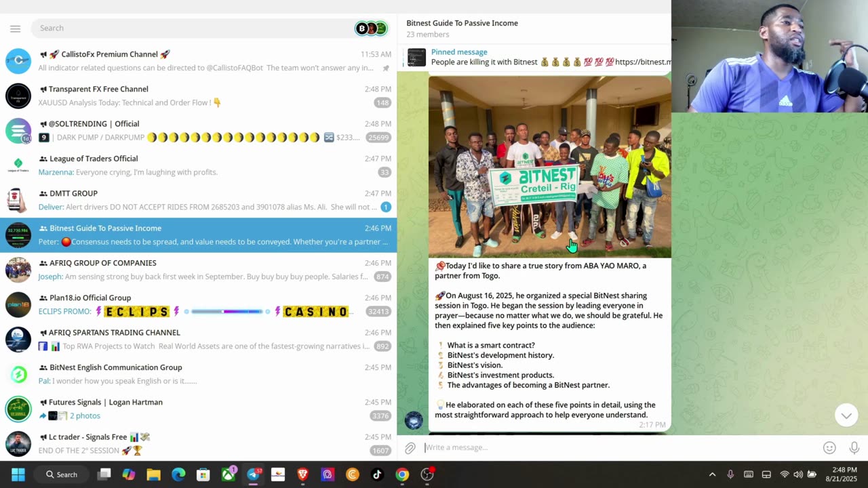
Task: Click SOLTRENDING channel avatar
Action: 18,131
